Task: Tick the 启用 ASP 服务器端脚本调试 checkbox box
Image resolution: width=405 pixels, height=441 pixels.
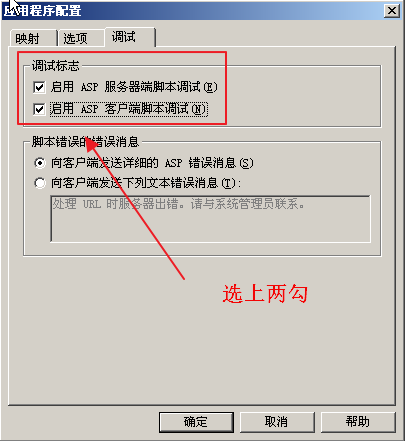Action: (x=39, y=87)
